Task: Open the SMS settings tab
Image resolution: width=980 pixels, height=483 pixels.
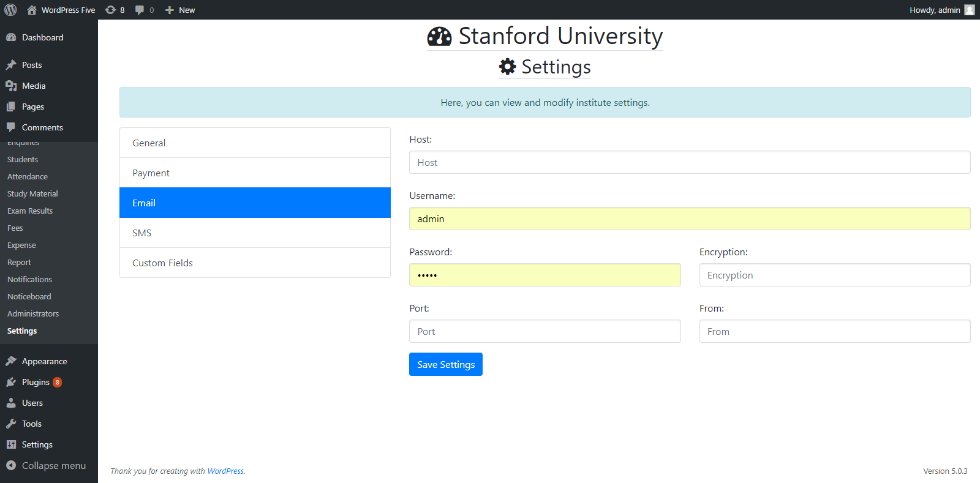Action: coord(255,233)
